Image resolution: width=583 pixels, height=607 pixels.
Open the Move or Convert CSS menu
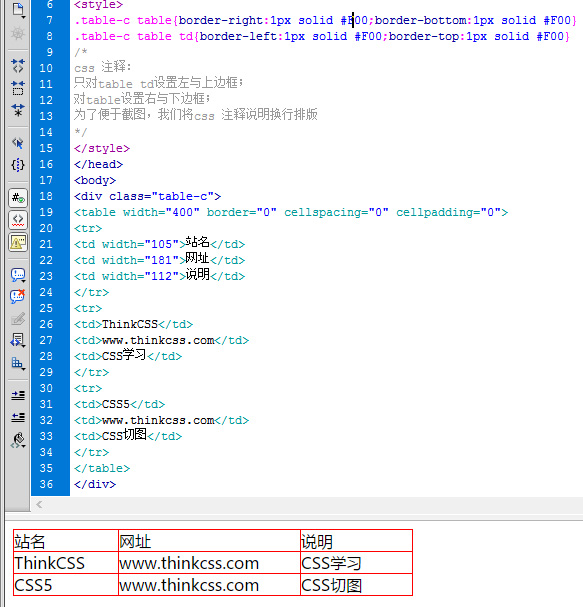click(18, 363)
